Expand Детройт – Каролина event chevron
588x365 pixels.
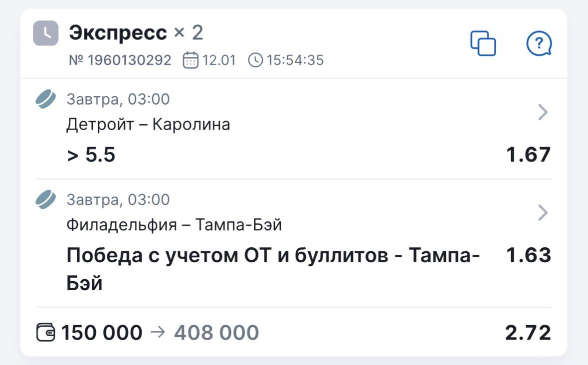pyautogui.click(x=543, y=113)
